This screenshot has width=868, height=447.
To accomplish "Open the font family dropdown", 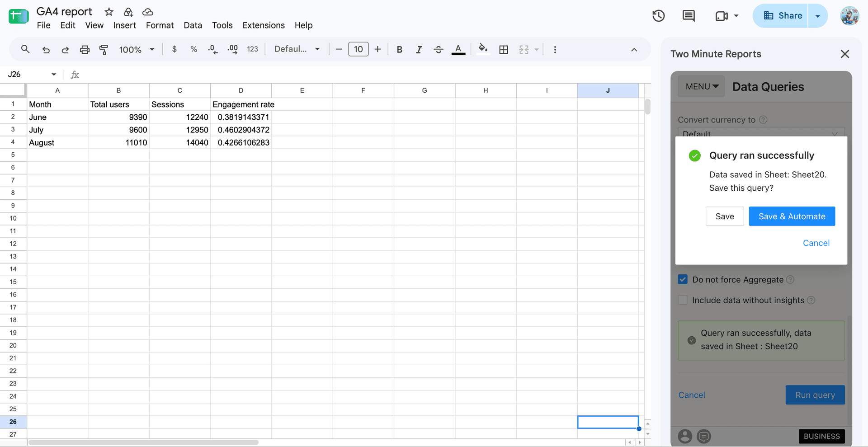I will tap(297, 49).
